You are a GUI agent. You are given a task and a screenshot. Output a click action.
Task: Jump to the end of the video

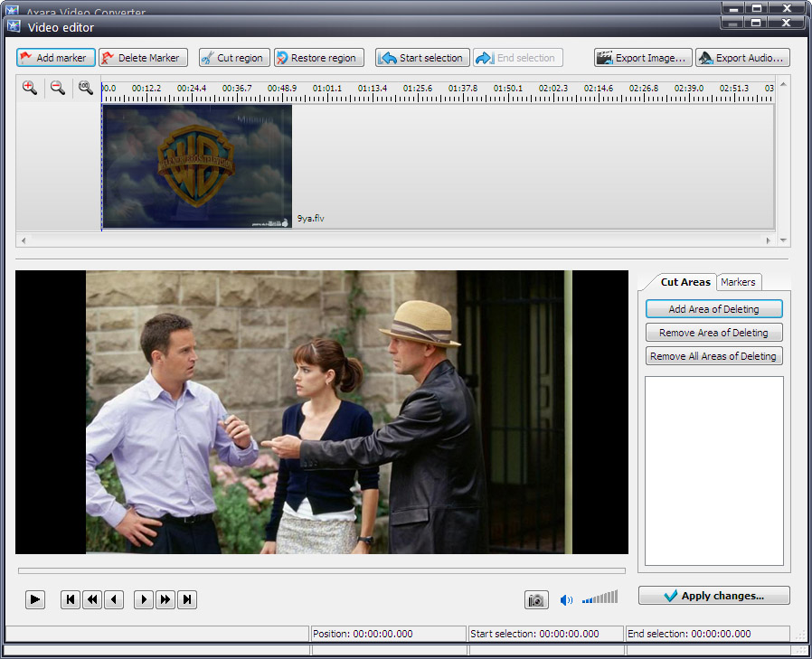[186, 599]
